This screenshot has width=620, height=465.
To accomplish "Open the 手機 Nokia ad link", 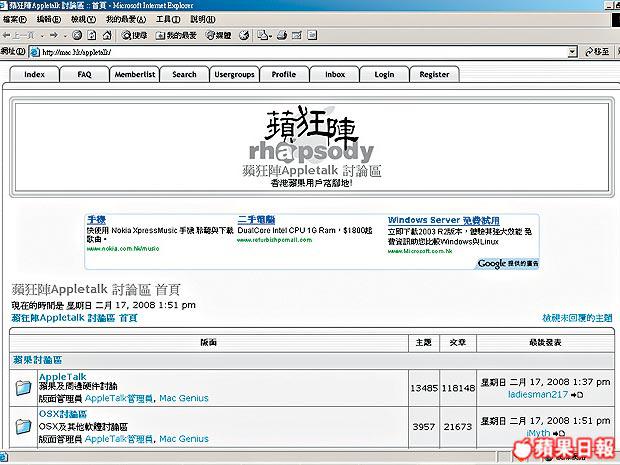I will click(x=96, y=220).
